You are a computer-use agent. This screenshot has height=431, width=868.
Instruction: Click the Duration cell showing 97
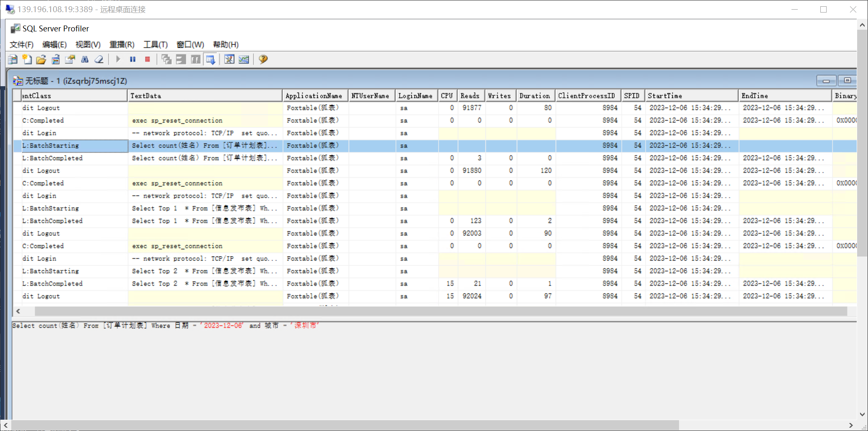(x=536, y=296)
